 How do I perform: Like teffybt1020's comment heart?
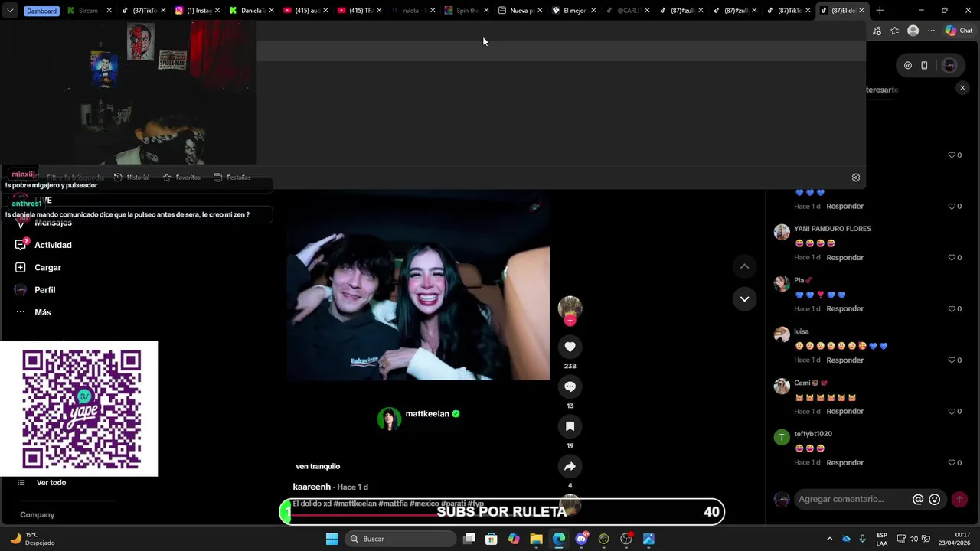pyautogui.click(x=952, y=463)
